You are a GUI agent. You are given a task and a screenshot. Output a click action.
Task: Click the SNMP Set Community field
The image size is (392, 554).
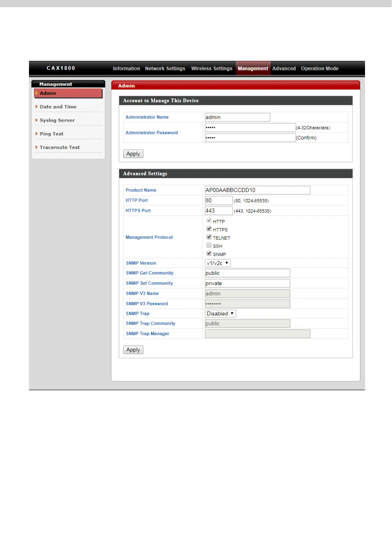pyautogui.click(x=248, y=283)
